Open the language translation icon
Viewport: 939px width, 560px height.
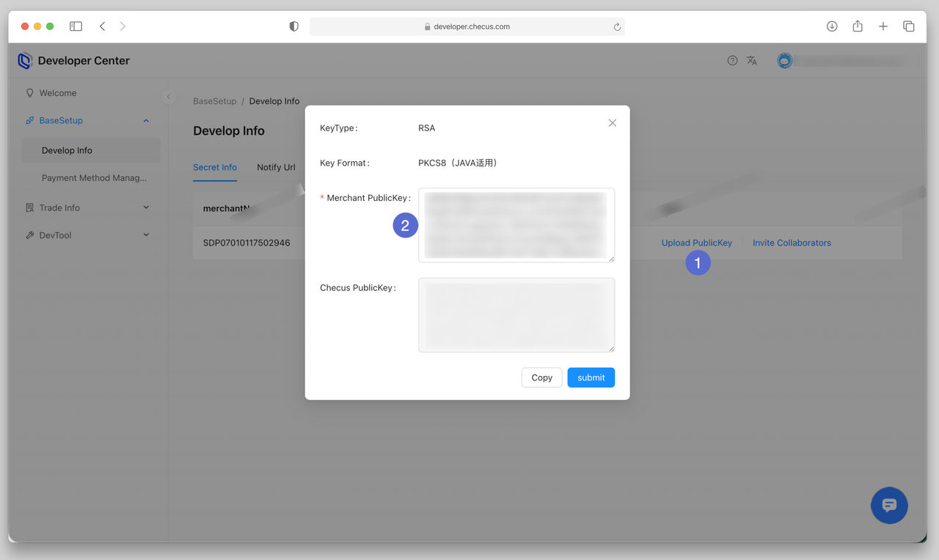[752, 61]
